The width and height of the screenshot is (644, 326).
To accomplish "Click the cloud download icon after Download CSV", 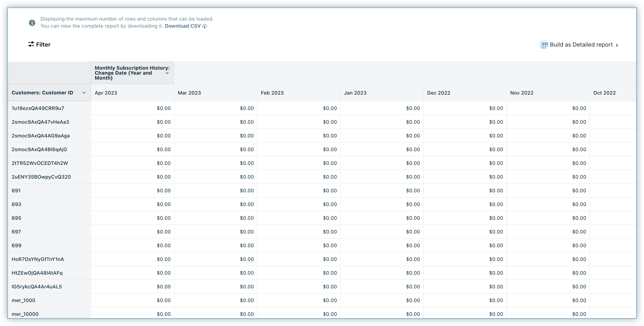I will tap(205, 26).
